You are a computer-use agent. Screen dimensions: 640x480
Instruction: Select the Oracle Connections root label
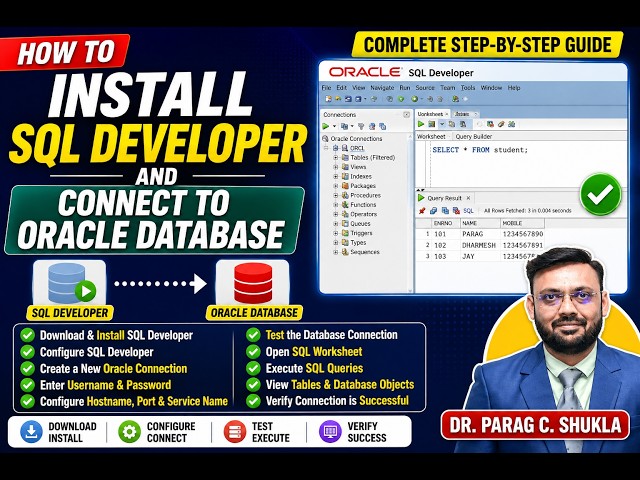click(356, 139)
